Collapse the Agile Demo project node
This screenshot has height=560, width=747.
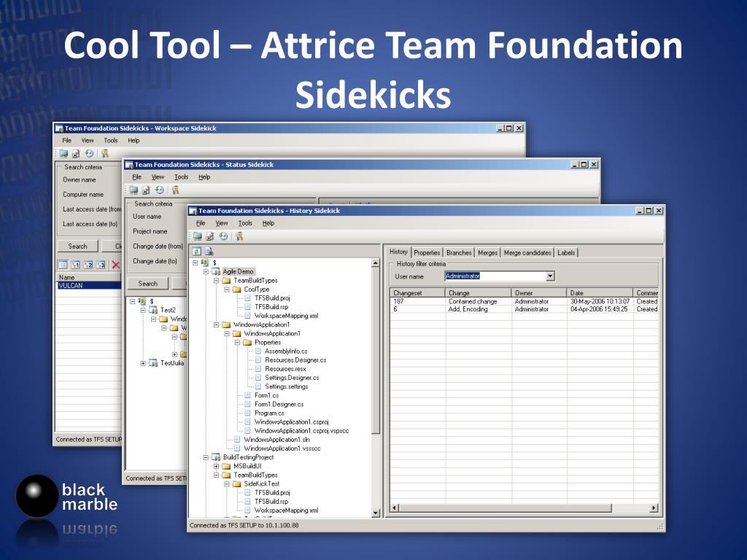point(206,271)
